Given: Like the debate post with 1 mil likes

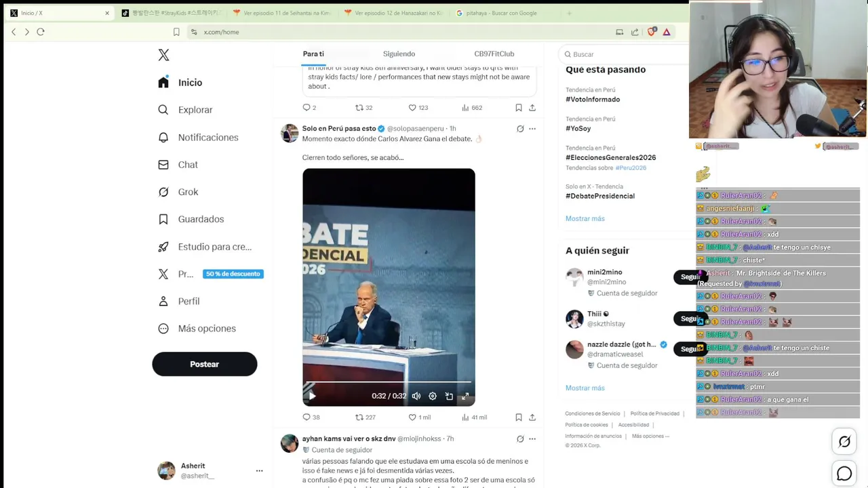Looking at the screenshot, I should coord(419,418).
